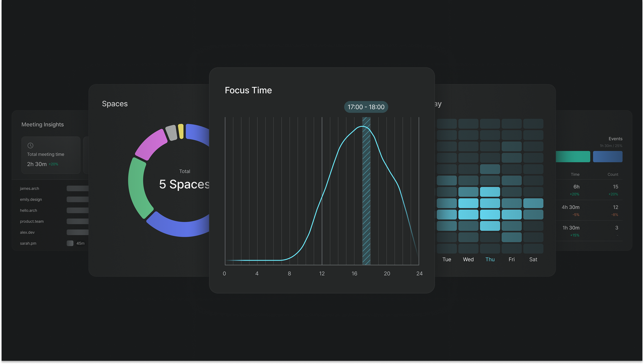The image size is (644, 364).
Task: Click the gray segment of Spaces donut
Action: tap(172, 133)
